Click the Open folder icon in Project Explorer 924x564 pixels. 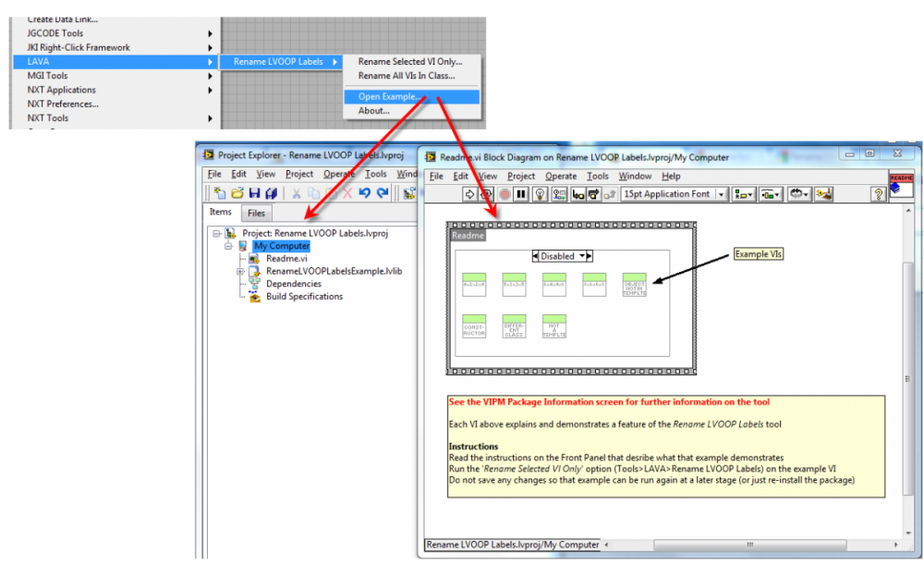pos(237,193)
